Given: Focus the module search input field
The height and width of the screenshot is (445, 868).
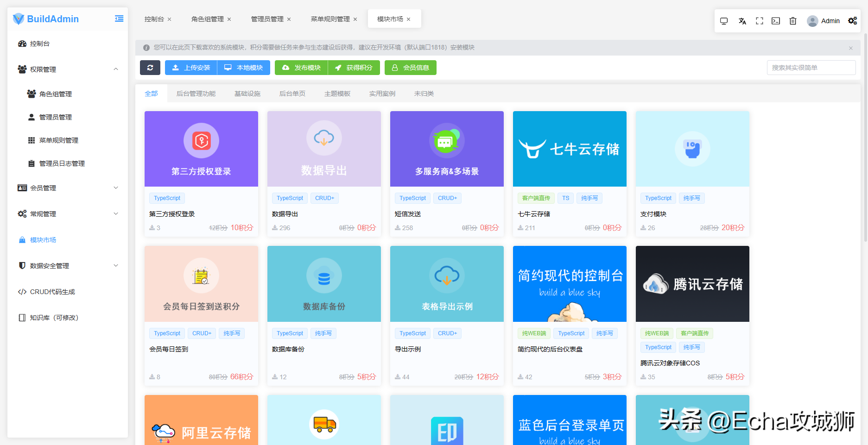Looking at the screenshot, I should [x=811, y=68].
